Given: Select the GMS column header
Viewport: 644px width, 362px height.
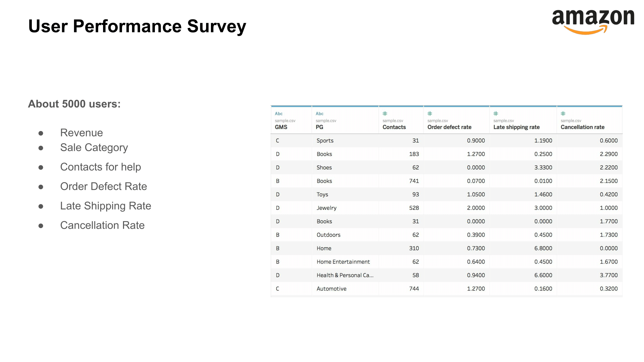Looking at the screenshot, I should point(281,127).
